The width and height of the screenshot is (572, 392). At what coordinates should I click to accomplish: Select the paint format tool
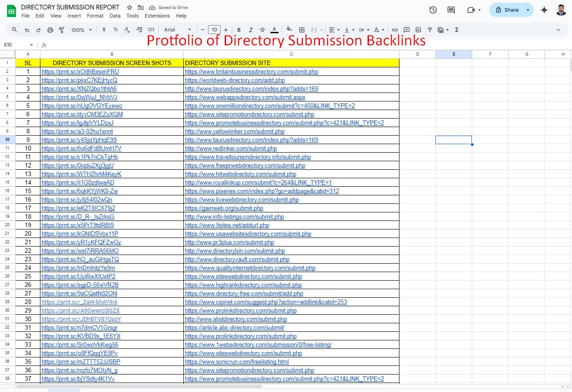pos(62,30)
